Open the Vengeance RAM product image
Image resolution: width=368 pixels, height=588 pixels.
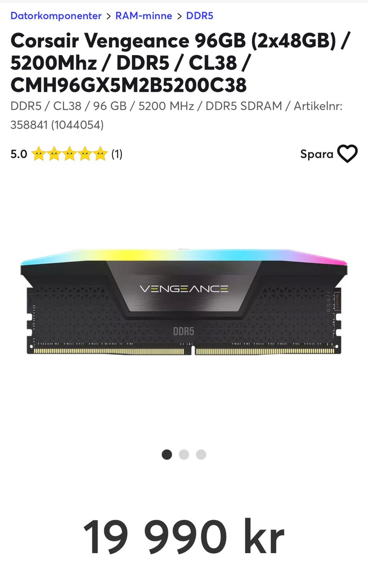tap(184, 301)
